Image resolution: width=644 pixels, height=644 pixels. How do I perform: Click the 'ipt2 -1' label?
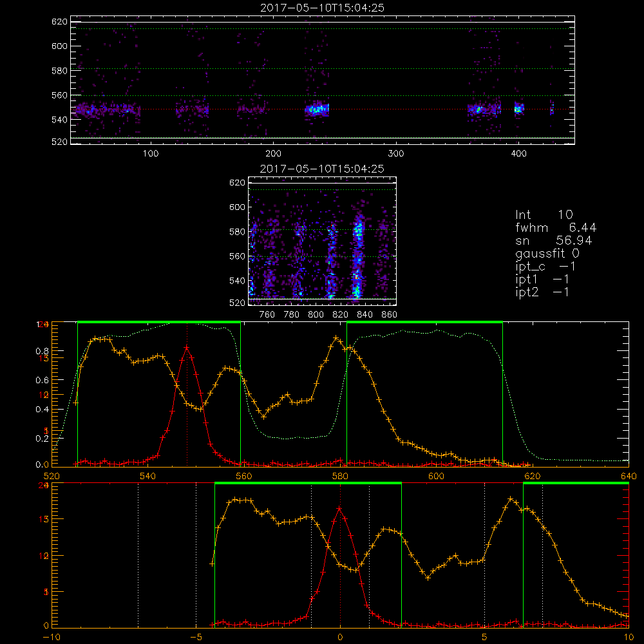(542, 292)
